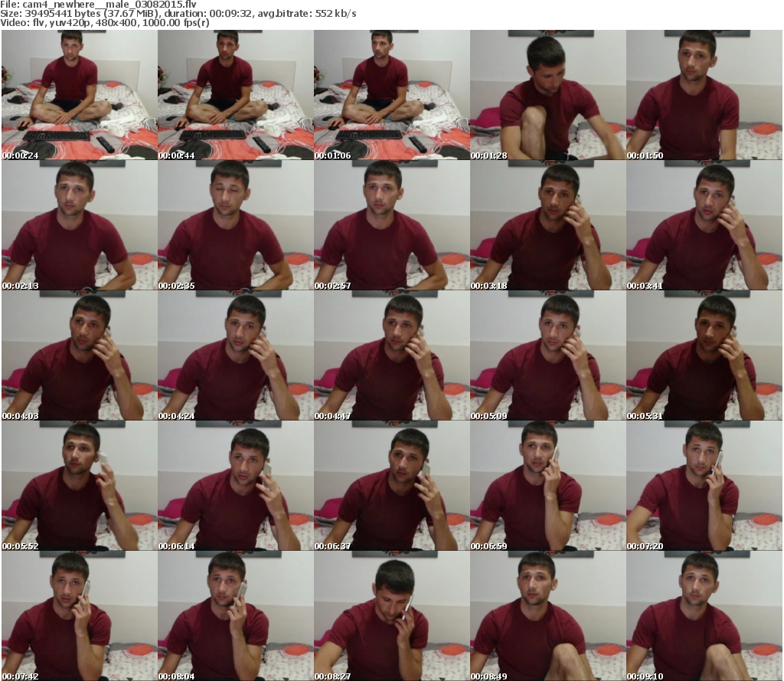Image resolution: width=784 pixels, height=681 pixels.
Task: Select the thumbnail stamped 00:01:50
Action: [704, 95]
